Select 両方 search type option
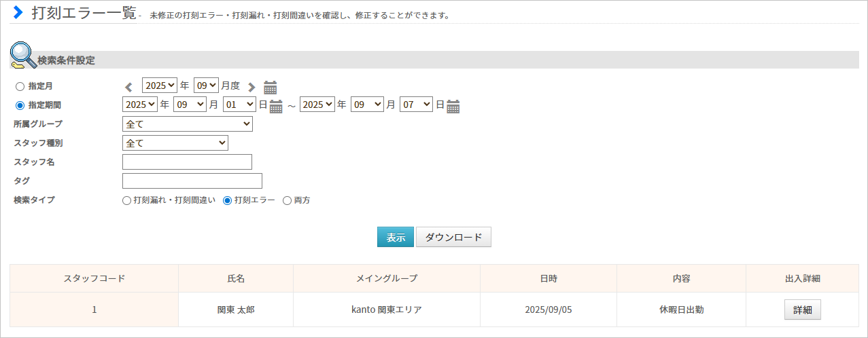This screenshot has width=868, height=338. pos(287,200)
